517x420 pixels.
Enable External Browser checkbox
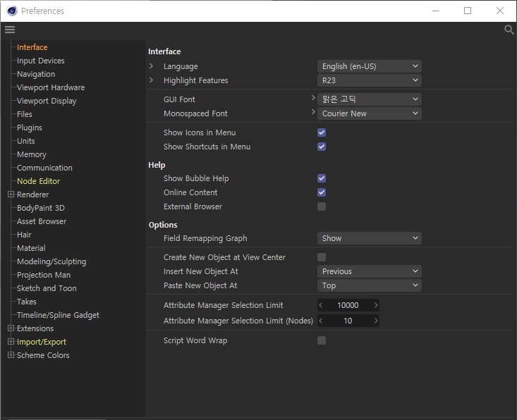(322, 206)
